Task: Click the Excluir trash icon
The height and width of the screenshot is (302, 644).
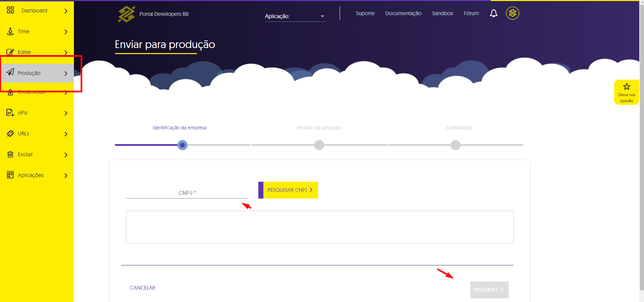Action: pos(10,154)
